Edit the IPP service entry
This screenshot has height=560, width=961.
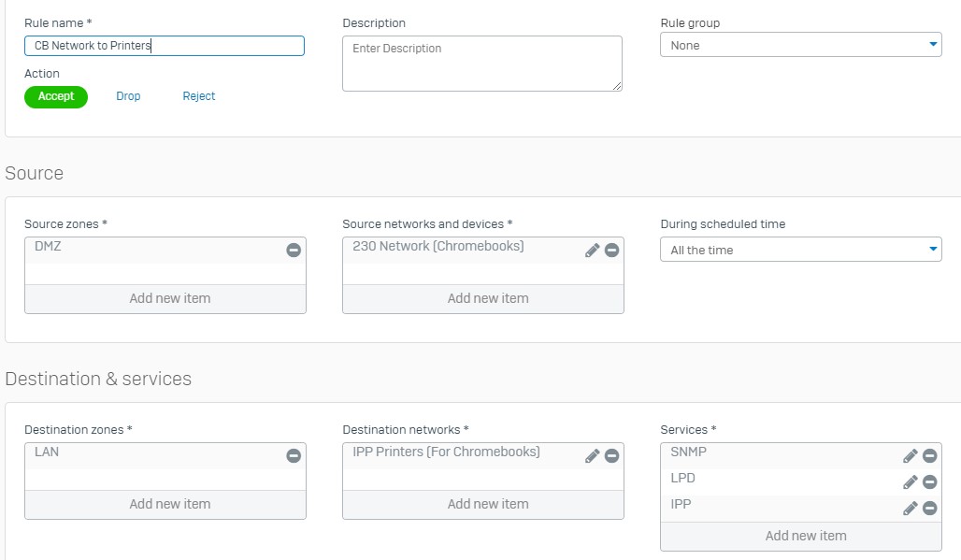pyautogui.click(x=910, y=509)
